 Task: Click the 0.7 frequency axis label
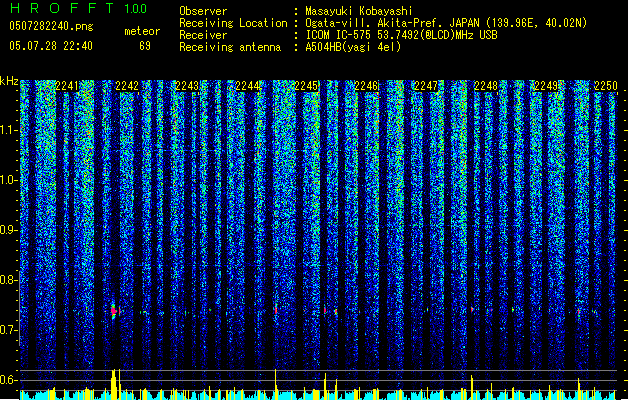[x=8, y=330]
